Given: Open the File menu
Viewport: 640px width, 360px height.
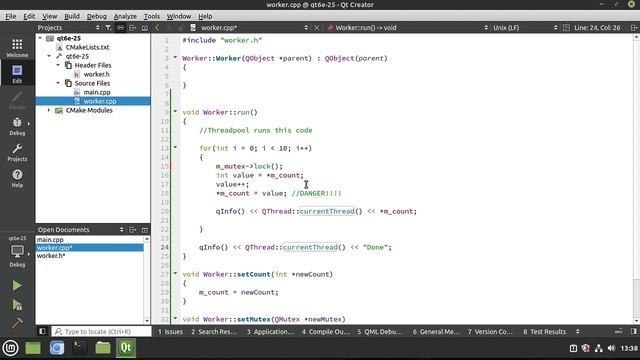Looking at the screenshot, I should click(x=11, y=16).
